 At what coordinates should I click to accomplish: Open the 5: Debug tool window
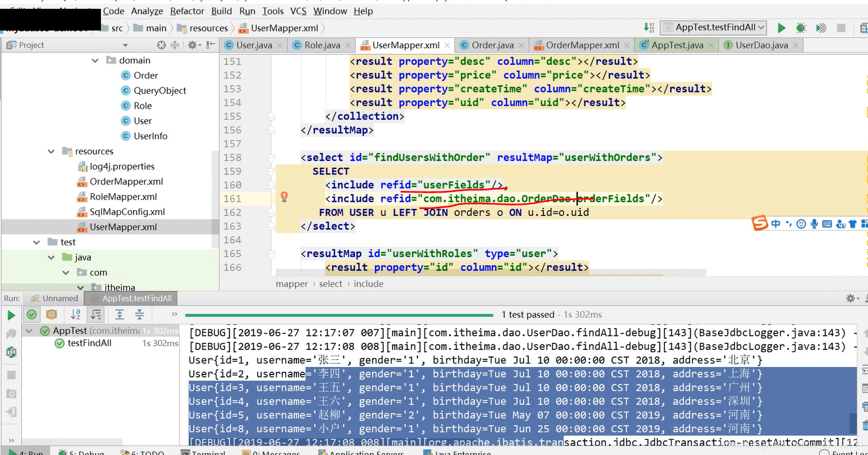(x=81, y=453)
